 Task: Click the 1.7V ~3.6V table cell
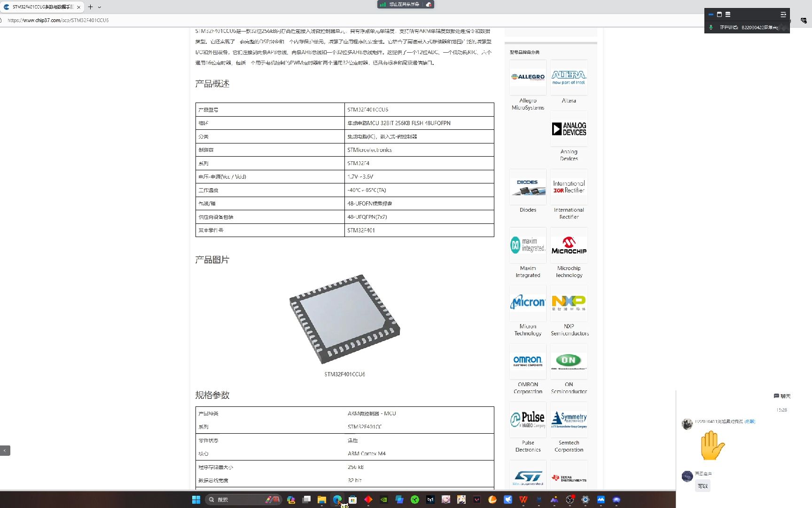[x=419, y=177]
